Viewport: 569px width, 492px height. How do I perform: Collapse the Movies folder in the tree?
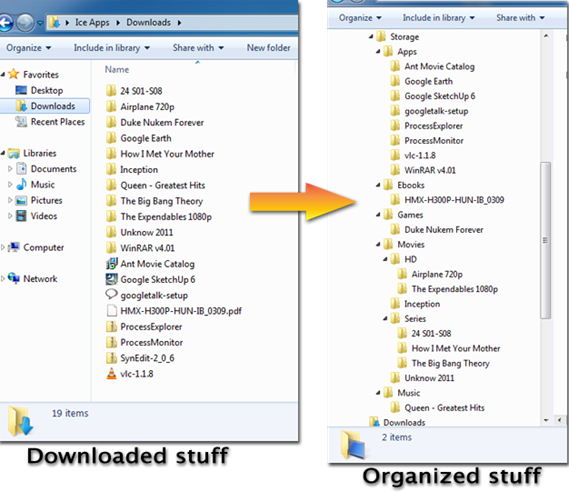click(x=378, y=245)
